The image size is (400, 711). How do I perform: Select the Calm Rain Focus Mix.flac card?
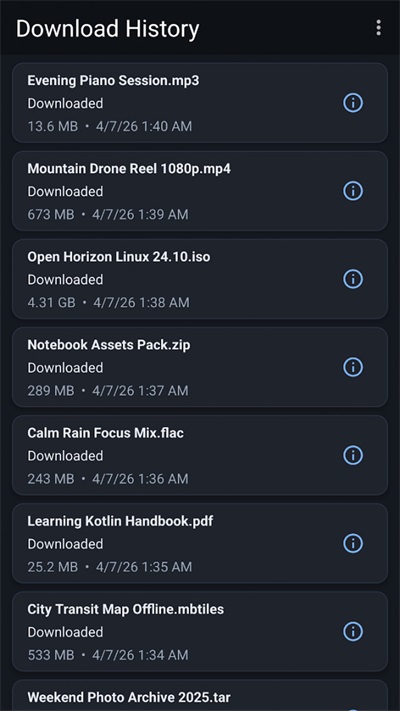200,455
